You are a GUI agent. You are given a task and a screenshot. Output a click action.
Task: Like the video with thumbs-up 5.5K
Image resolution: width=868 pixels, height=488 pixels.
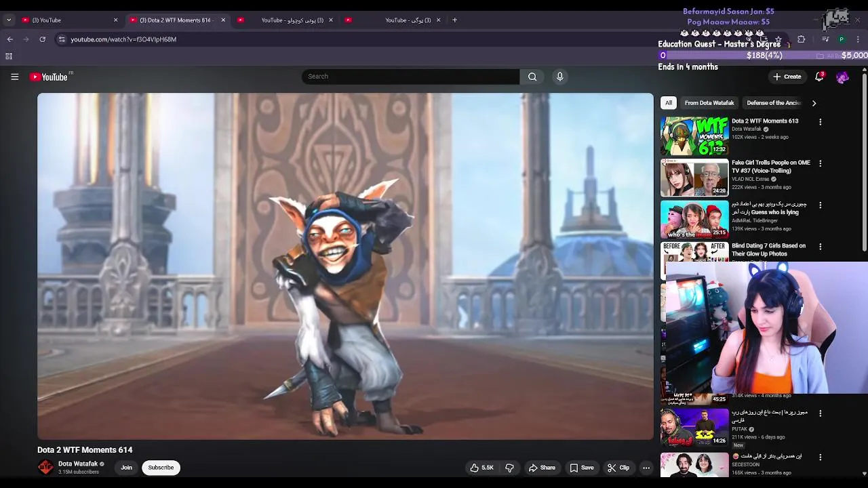pos(482,468)
